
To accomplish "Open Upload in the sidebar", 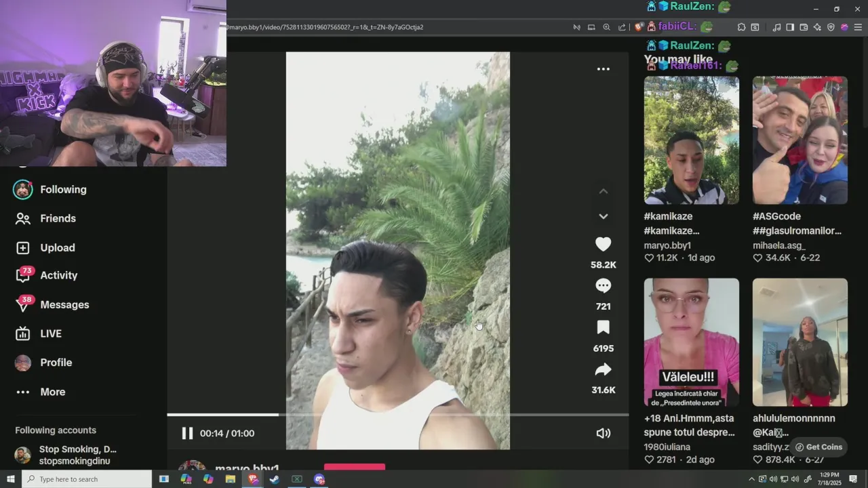I will 45,247.
